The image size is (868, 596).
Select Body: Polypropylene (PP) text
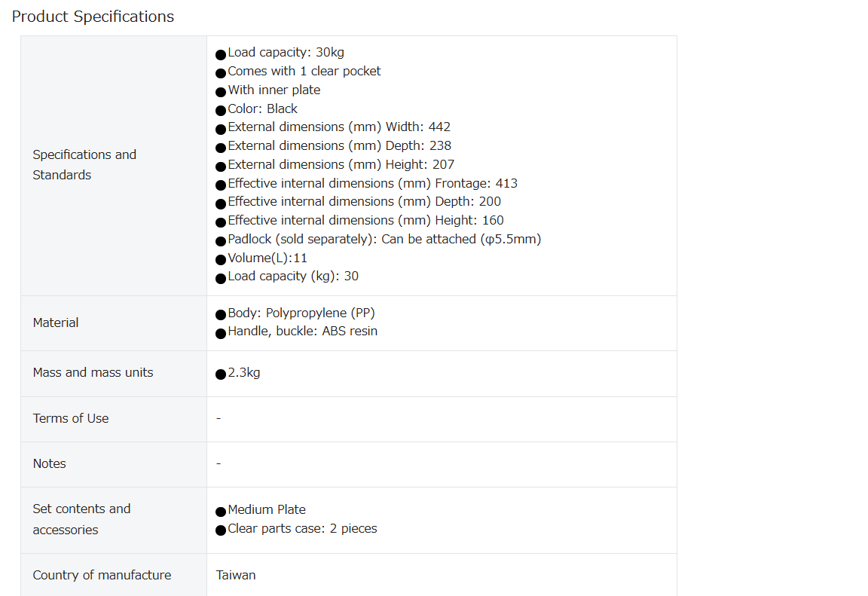point(301,313)
